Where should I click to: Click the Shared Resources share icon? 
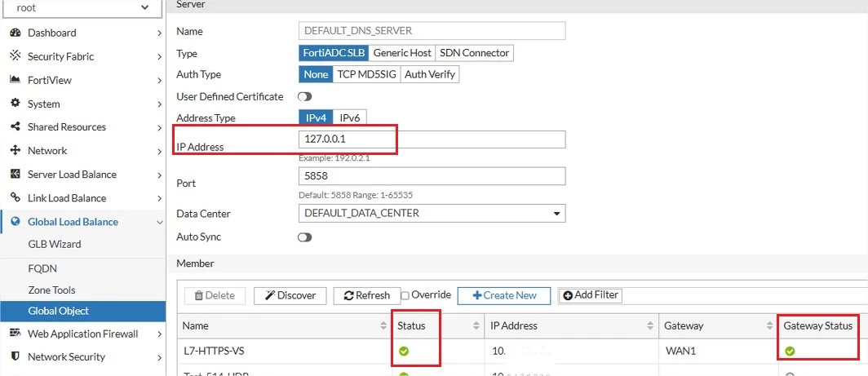coord(15,126)
